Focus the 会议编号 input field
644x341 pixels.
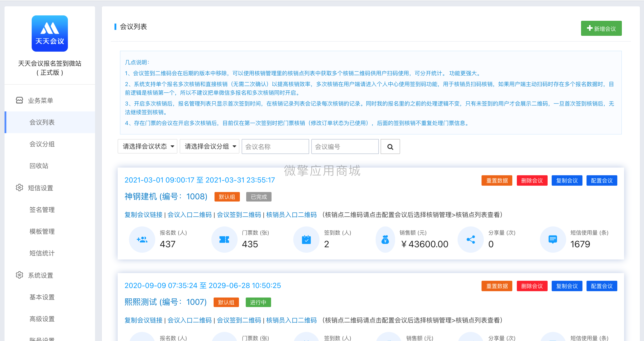(x=345, y=146)
